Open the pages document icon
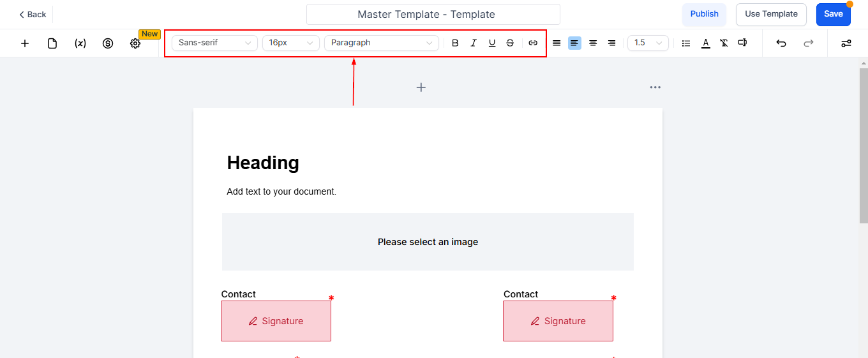 (x=52, y=43)
